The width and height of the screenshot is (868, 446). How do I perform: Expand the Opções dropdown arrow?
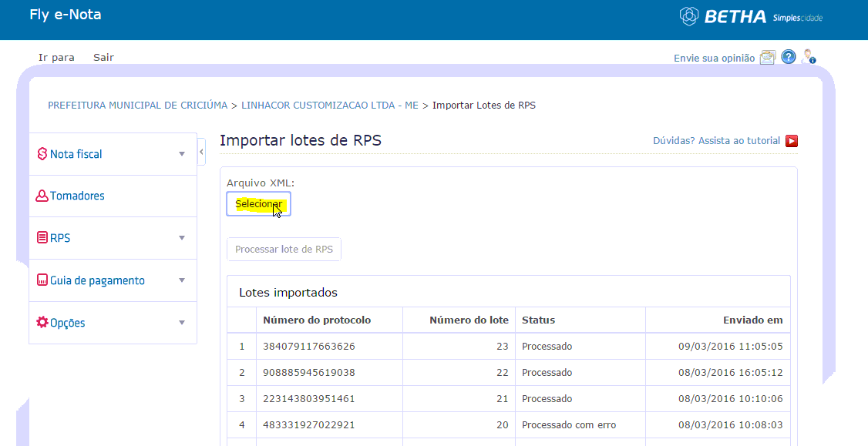click(182, 323)
